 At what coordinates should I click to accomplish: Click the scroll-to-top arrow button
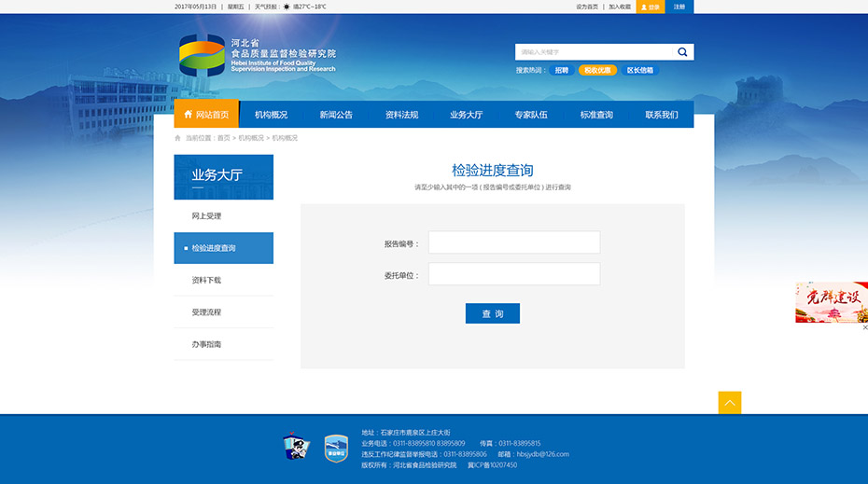[x=729, y=403]
